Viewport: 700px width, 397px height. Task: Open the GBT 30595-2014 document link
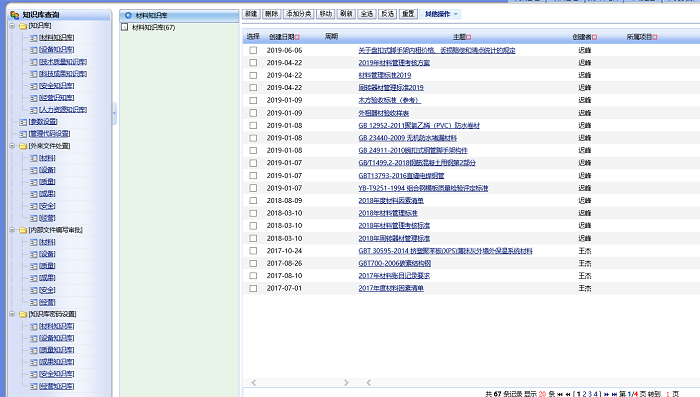click(446, 251)
